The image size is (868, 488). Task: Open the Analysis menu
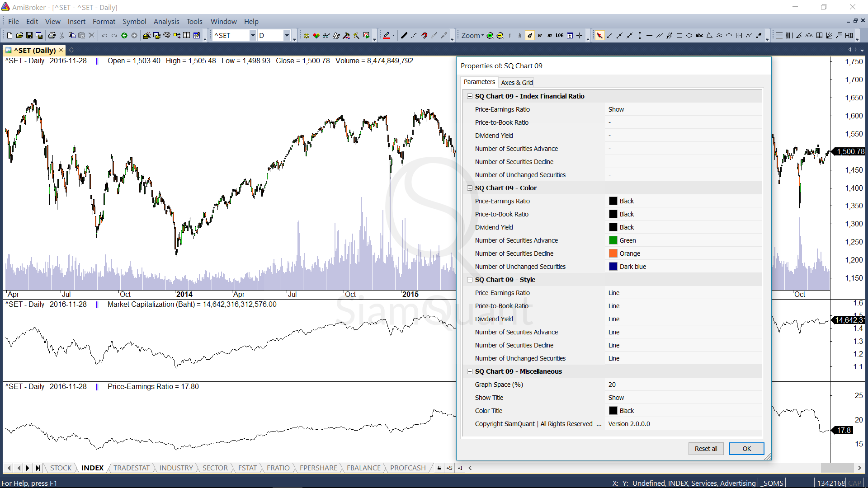point(166,21)
